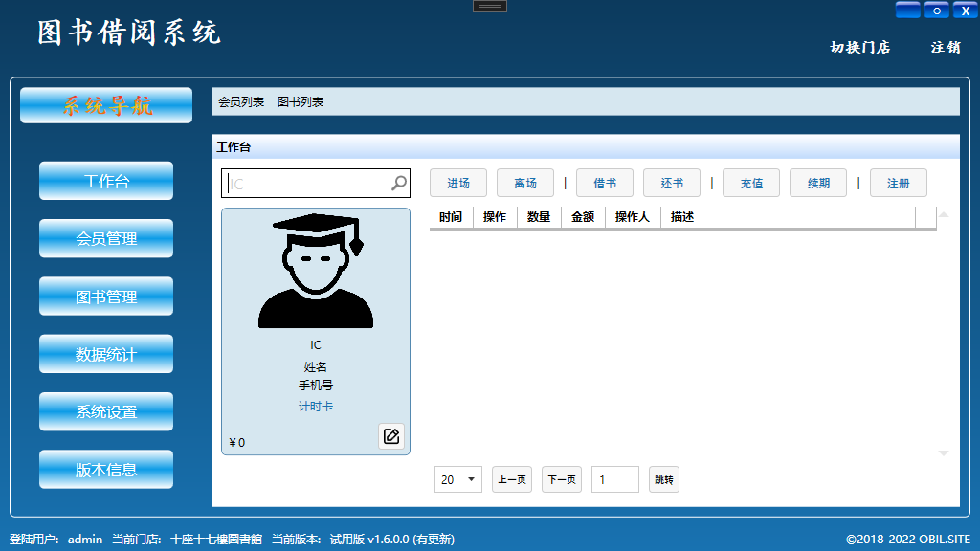Image resolution: width=980 pixels, height=551 pixels.
Task: Click 注销 to log out
Action: 945,46
